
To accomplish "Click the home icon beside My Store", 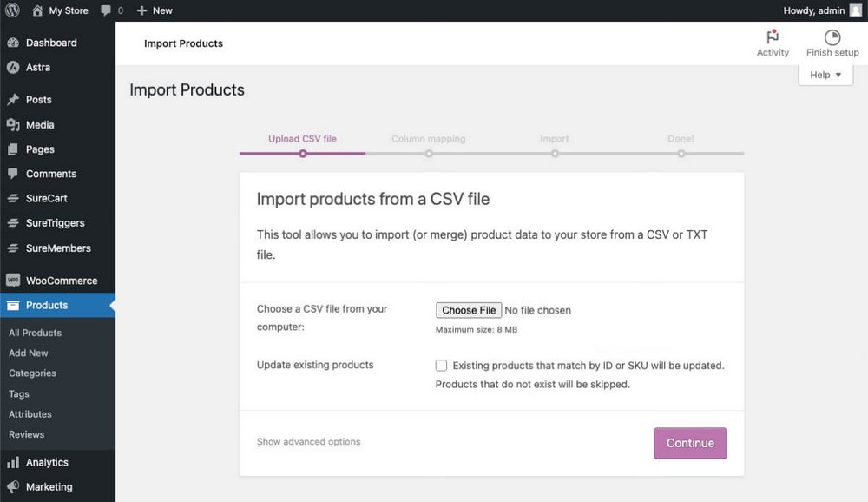I will click(x=37, y=10).
